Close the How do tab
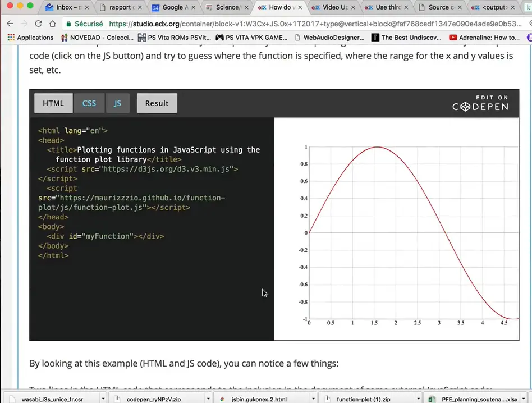Screen dimensions: 532x403 [x=300, y=7]
